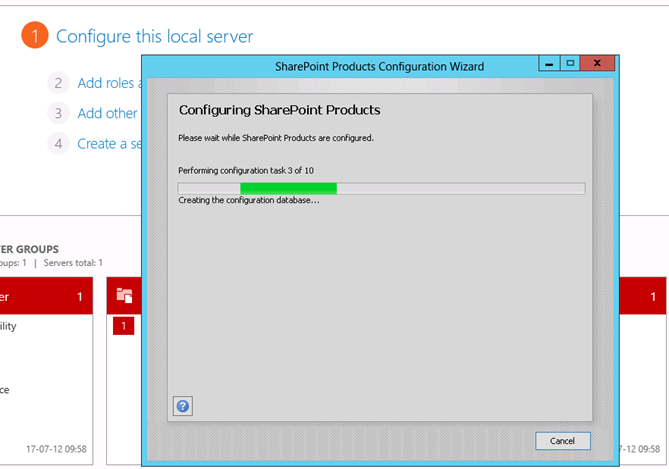Open 'Create a se...' server group link
669x469 pixels.
click(109, 144)
